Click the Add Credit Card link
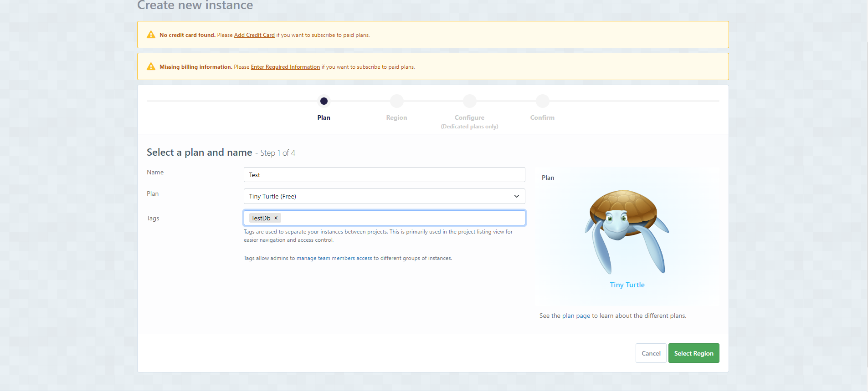Viewport: 868px width, 392px height. tap(254, 35)
